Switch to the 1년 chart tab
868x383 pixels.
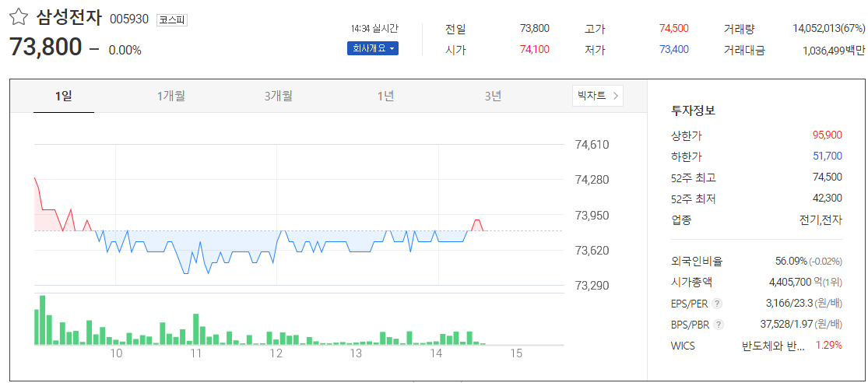(386, 96)
